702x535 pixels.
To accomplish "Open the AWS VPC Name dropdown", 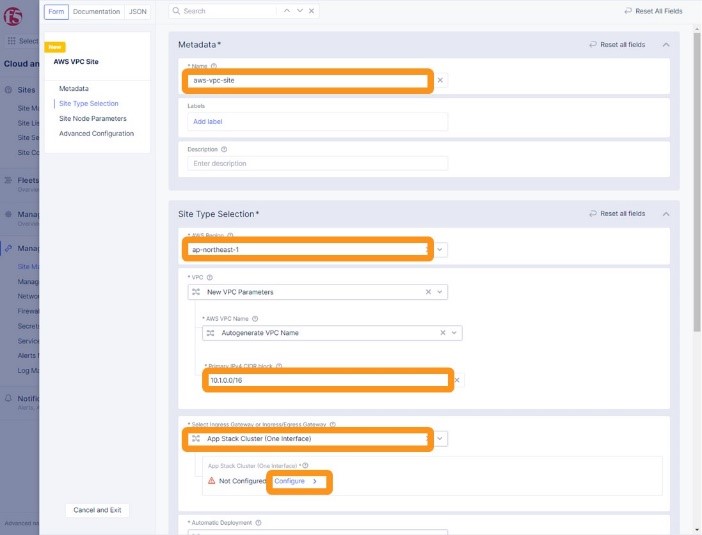I will pyautogui.click(x=332, y=333).
